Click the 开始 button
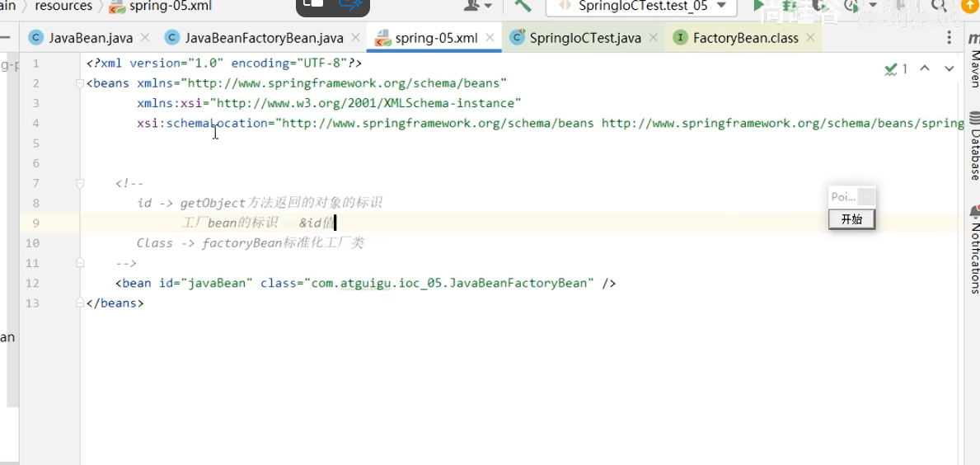The image size is (980, 465). click(x=851, y=219)
